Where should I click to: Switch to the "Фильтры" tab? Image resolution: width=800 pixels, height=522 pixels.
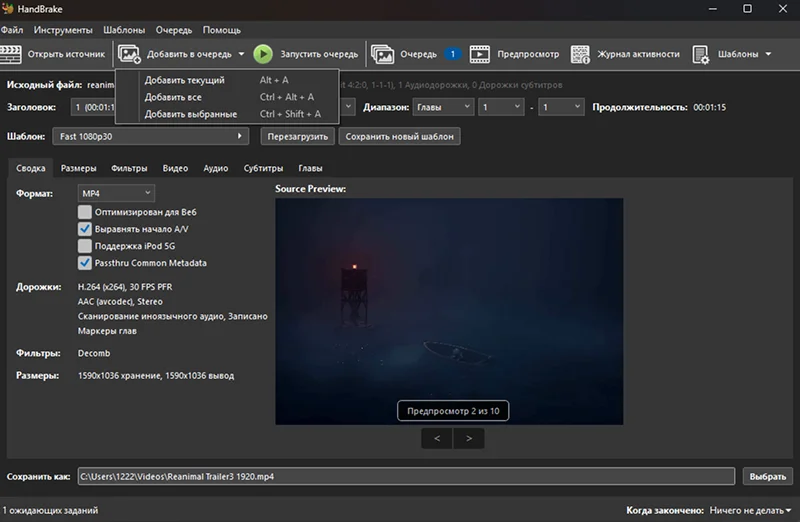(129, 168)
